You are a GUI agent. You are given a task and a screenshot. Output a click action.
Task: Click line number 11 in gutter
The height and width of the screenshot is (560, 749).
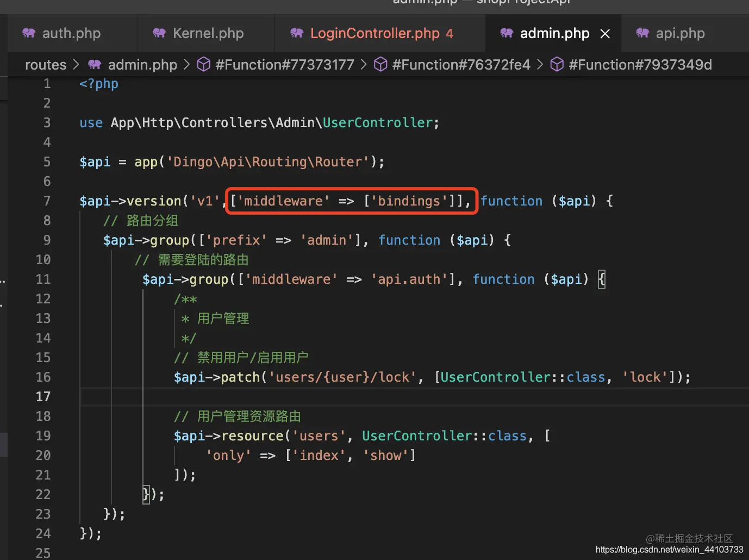point(43,279)
